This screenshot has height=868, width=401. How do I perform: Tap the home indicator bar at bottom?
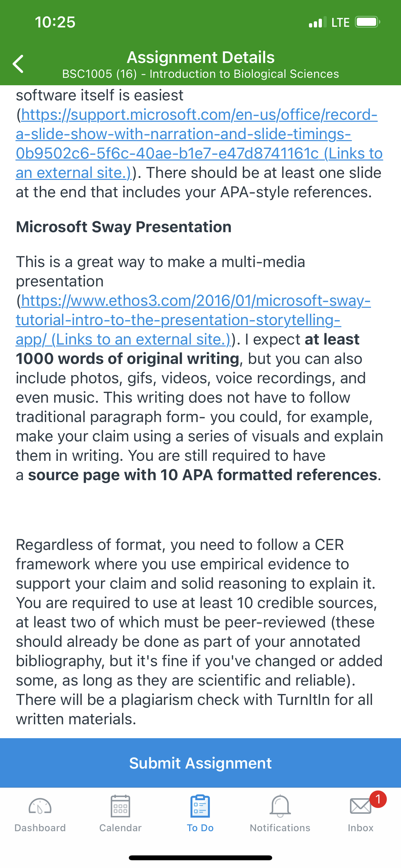coord(200,858)
